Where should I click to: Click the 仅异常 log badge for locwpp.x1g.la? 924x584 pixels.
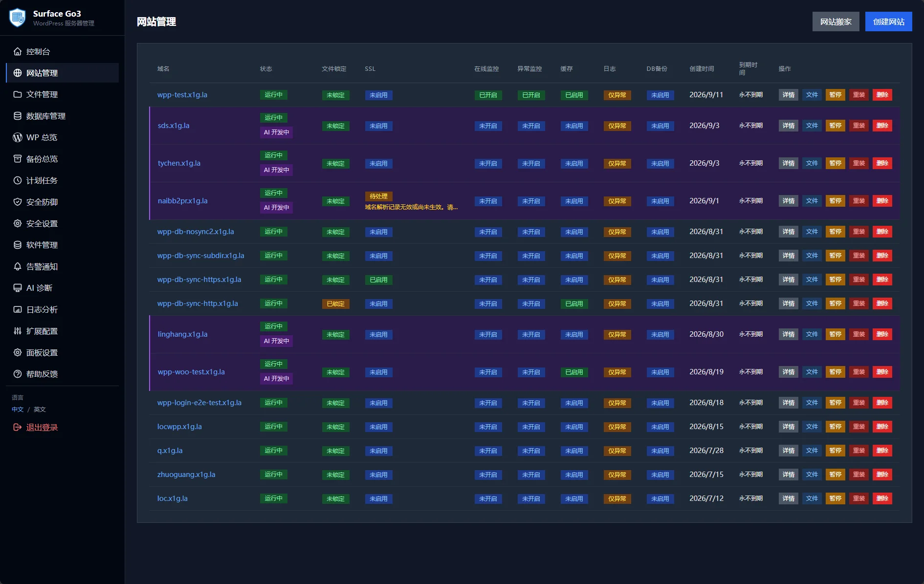[x=617, y=427]
